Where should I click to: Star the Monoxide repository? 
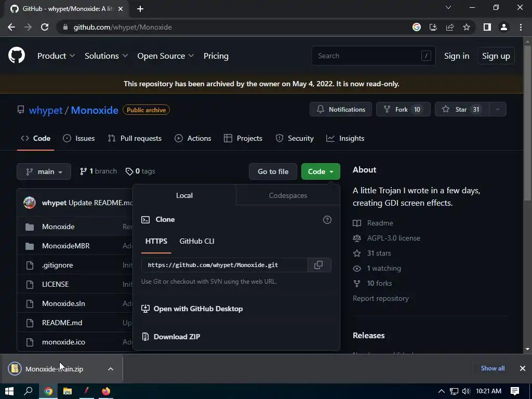pos(462,109)
